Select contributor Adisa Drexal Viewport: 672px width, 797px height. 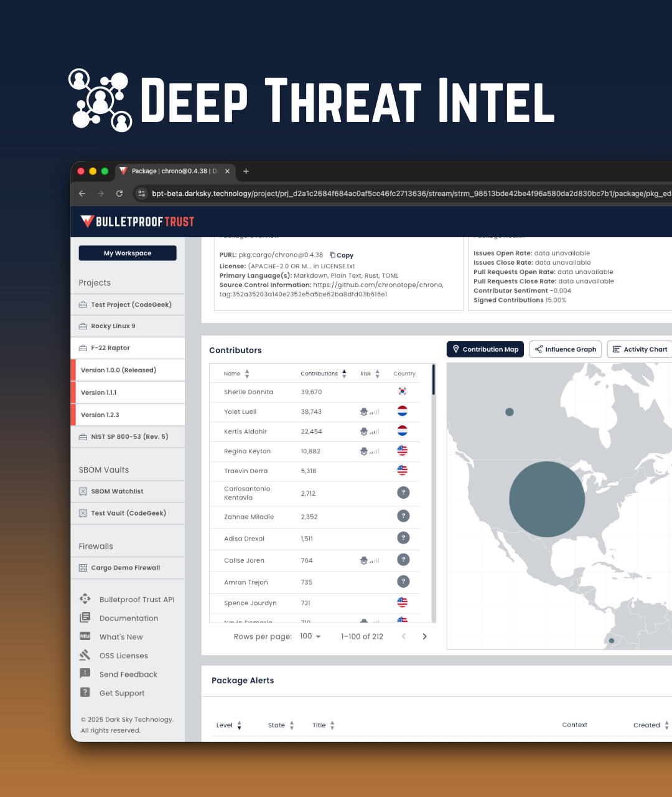click(244, 539)
